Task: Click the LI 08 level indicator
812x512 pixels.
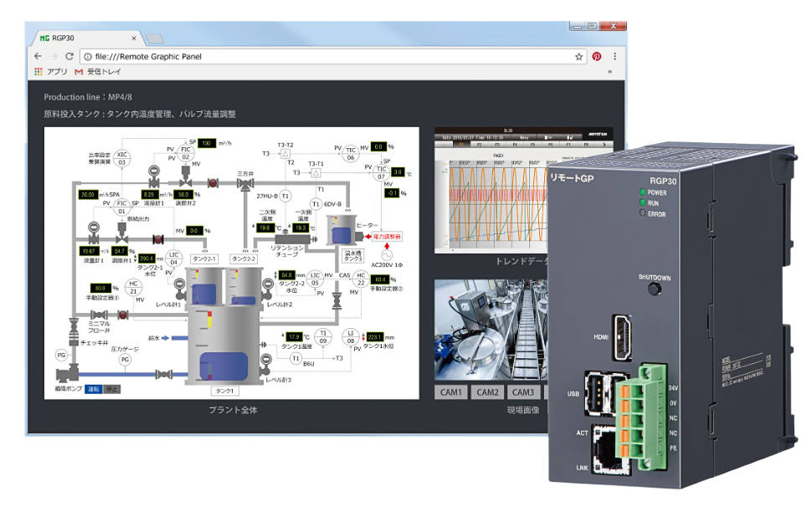Action: (351, 337)
